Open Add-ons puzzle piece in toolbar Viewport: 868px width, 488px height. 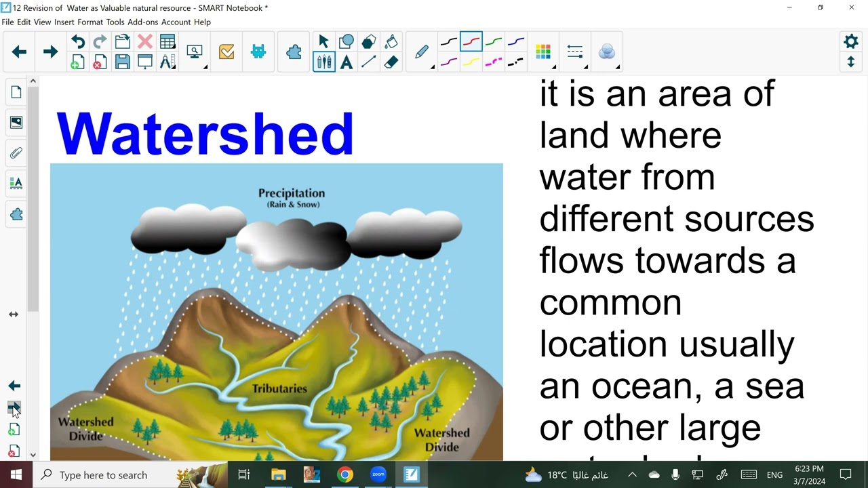294,52
